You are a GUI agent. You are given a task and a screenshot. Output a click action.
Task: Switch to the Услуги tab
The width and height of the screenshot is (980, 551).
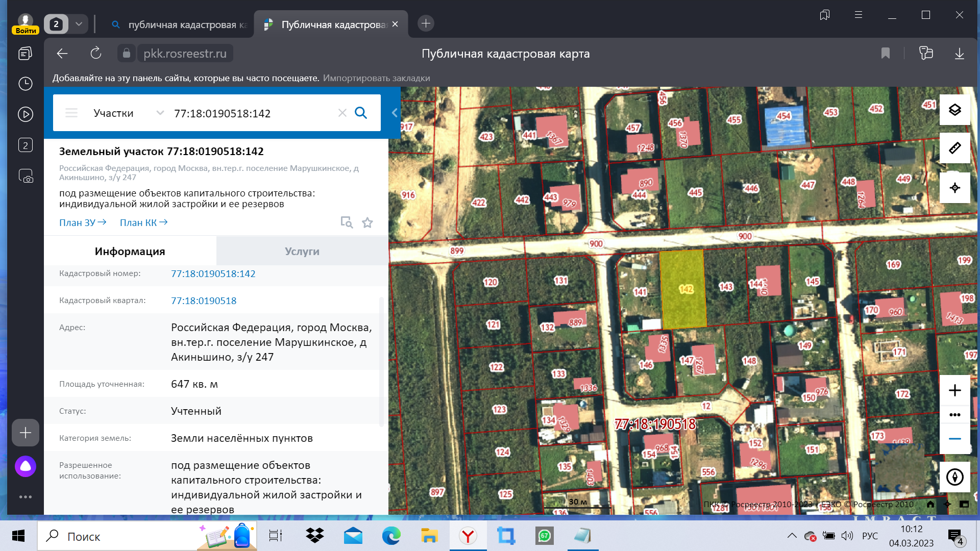302,251
